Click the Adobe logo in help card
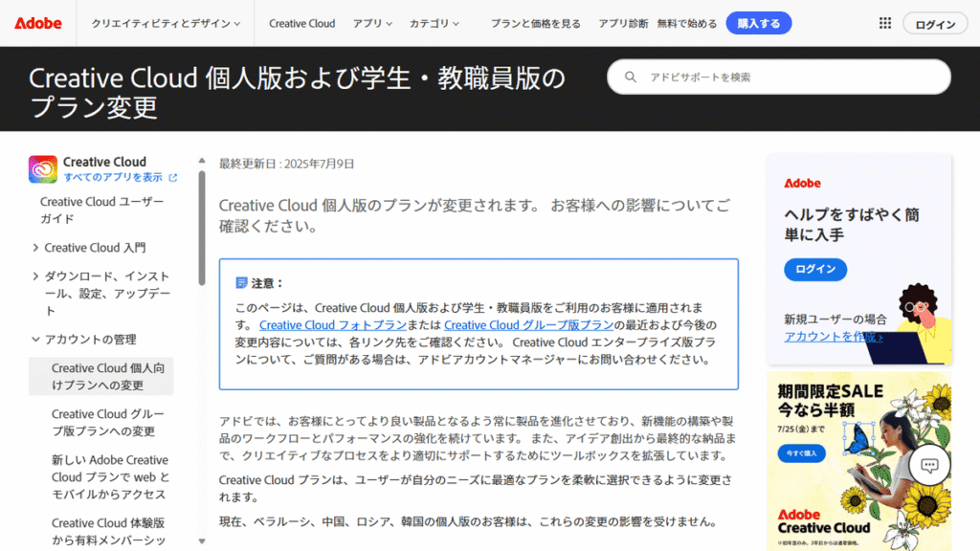Image resolution: width=980 pixels, height=551 pixels. pos(802,183)
